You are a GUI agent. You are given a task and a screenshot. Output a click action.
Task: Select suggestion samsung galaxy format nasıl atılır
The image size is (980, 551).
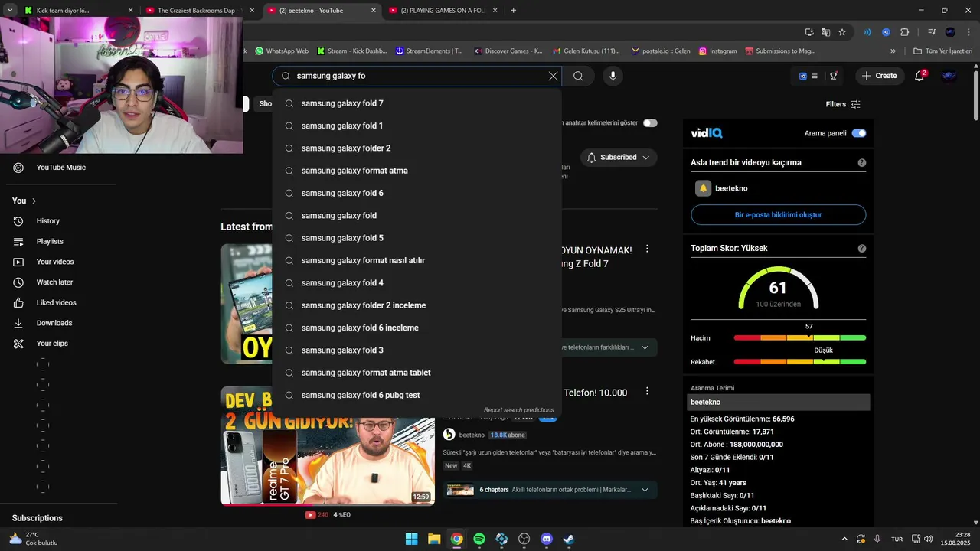tap(416, 260)
